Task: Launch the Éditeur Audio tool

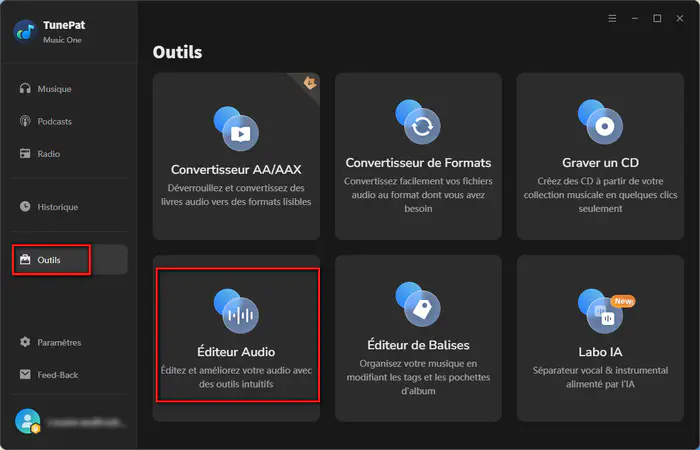Action: [236, 338]
